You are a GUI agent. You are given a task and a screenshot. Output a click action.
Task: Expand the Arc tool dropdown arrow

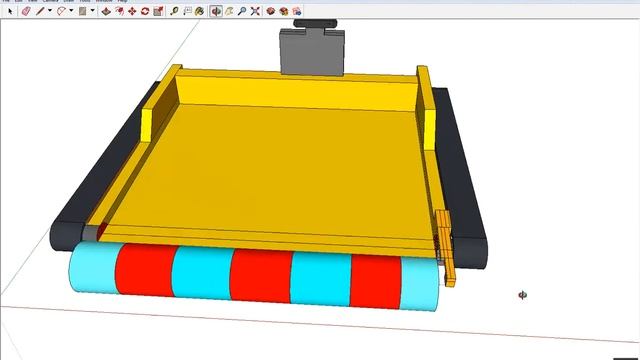tap(71, 11)
